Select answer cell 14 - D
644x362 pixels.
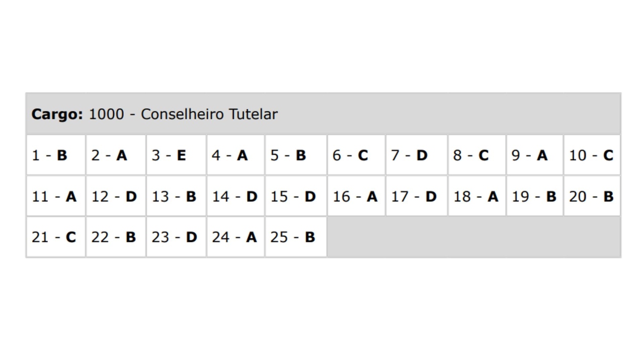tap(235, 196)
